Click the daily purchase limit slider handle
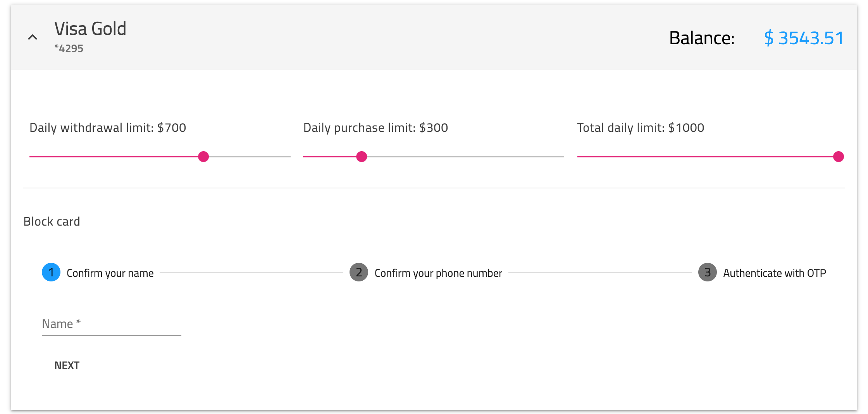 (x=362, y=157)
